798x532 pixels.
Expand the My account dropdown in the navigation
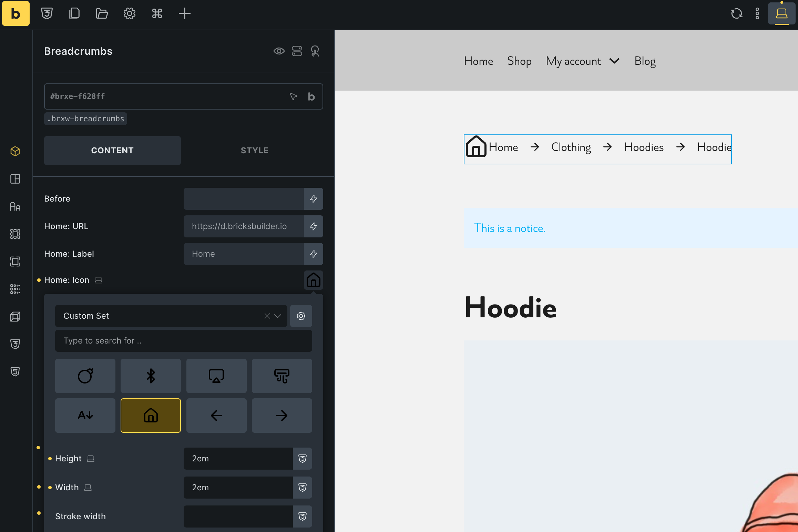pyautogui.click(x=614, y=61)
